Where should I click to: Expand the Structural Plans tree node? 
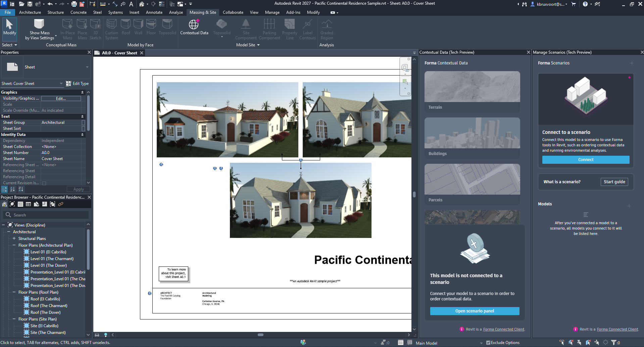pyautogui.click(x=14, y=239)
